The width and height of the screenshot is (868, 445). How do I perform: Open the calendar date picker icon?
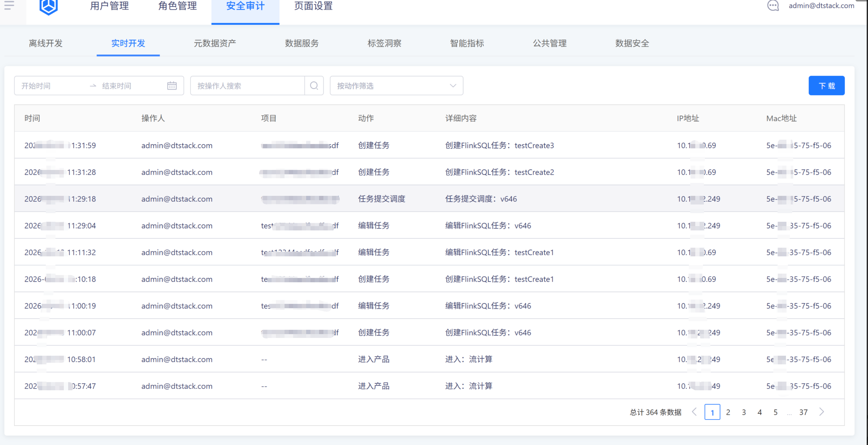pyautogui.click(x=172, y=86)
